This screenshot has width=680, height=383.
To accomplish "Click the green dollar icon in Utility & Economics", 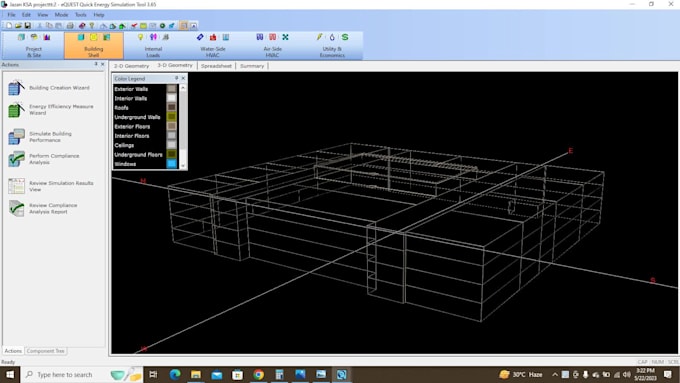I will click(345, 37).
